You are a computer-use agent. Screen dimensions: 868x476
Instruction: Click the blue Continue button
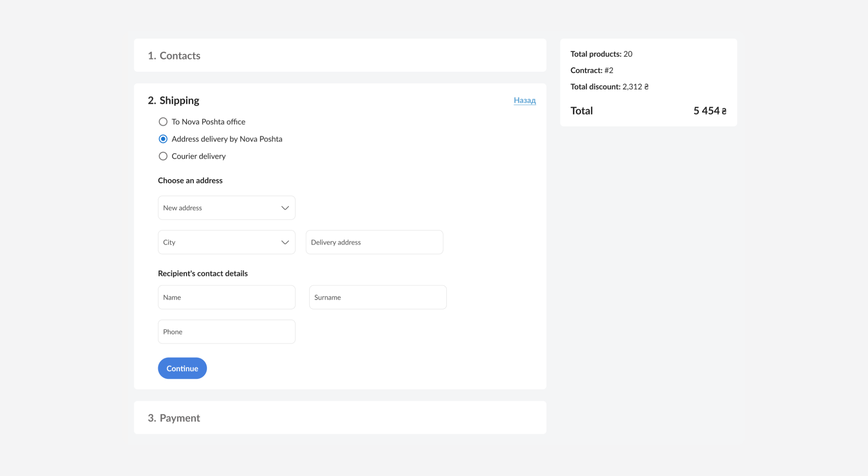click(182, 368)
